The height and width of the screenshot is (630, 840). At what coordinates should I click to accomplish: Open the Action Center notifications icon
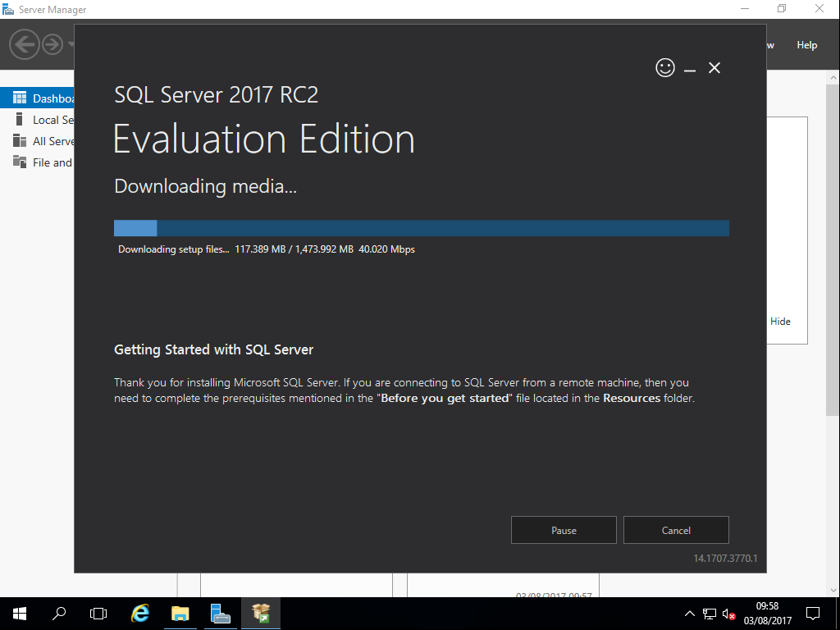tap(813, 614)
